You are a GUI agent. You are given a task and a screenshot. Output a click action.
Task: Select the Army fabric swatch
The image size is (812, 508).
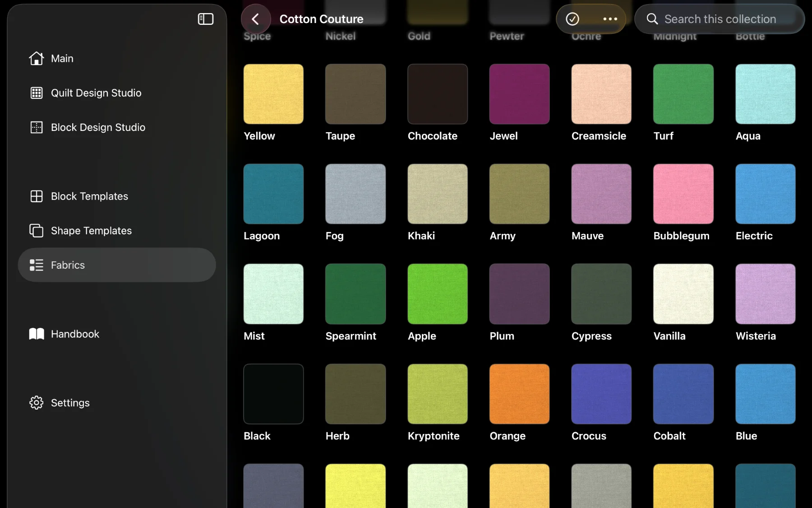pos(520,194)
